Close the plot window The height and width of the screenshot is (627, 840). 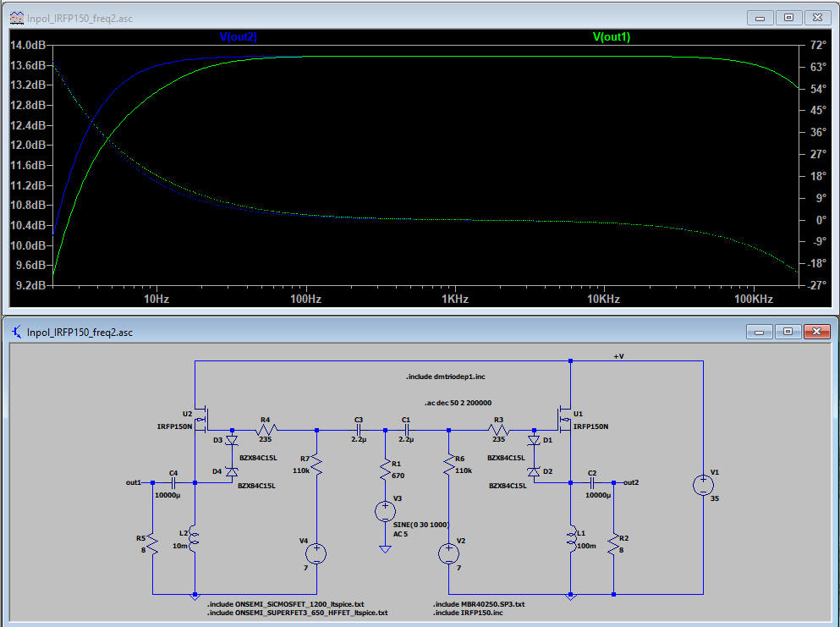click(x=817, y=18)
